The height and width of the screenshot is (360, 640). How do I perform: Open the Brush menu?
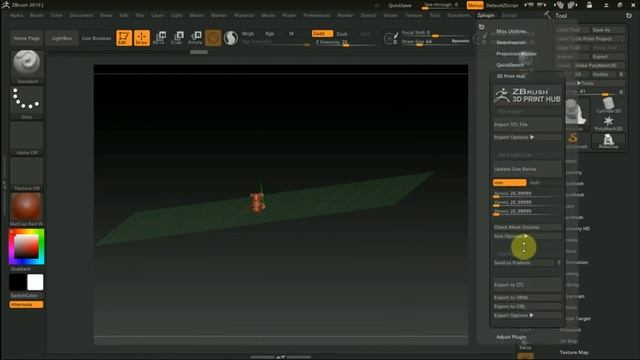(x=37, y=16)
